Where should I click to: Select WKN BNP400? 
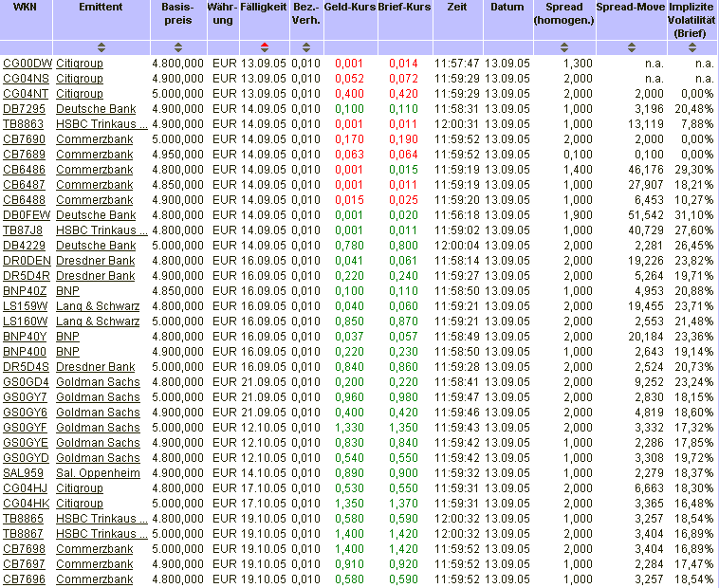tap(25, 351)
